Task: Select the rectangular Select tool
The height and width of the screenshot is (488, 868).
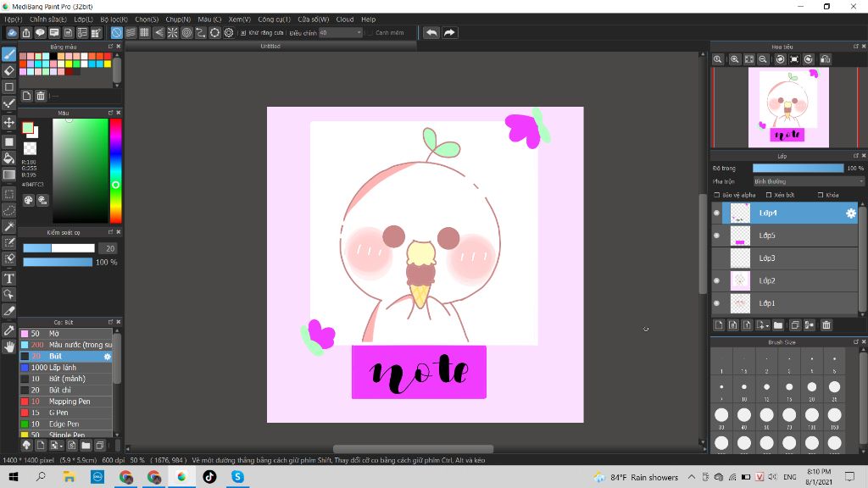Action: pos(8,194)
